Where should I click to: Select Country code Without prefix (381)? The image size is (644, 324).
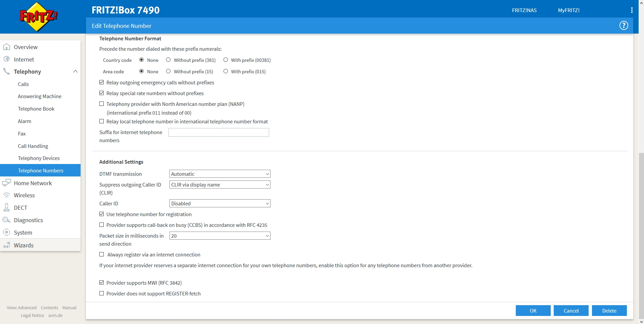pyautogui.click(x=168, y=60)
